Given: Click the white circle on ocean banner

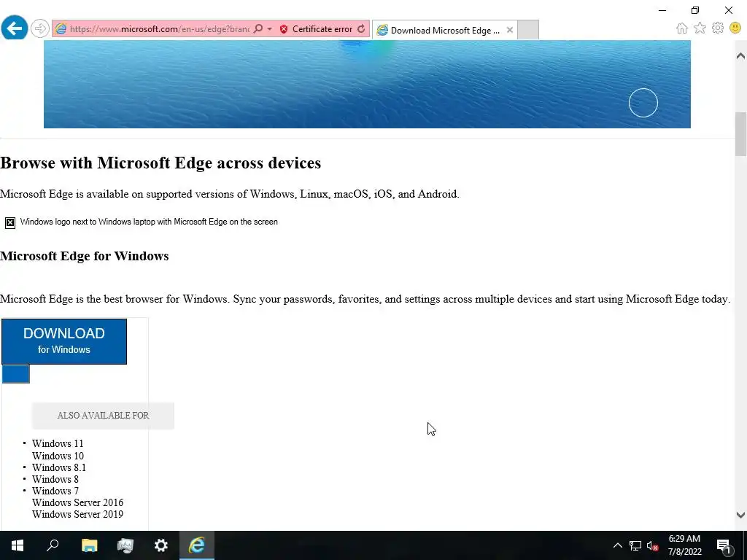Looking at the screenshot, I should pyautogui.click(x=643, y=103).
